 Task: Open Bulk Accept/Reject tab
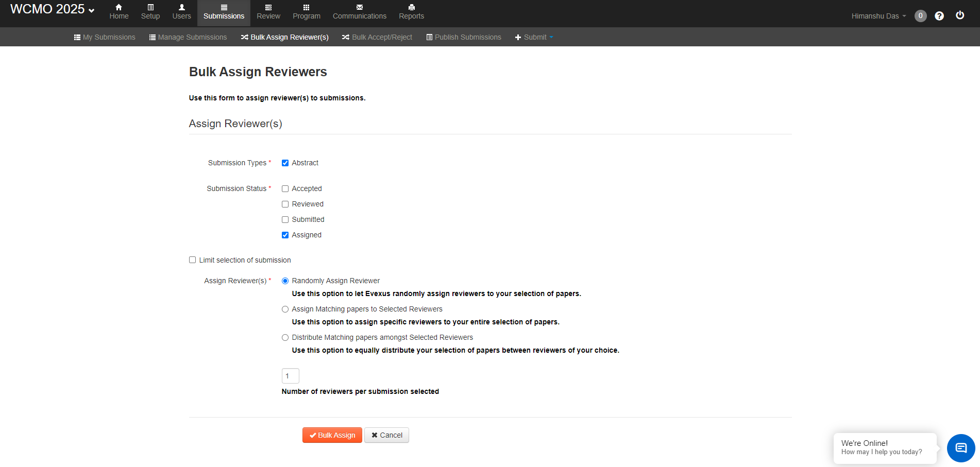[x=377, y=37]
